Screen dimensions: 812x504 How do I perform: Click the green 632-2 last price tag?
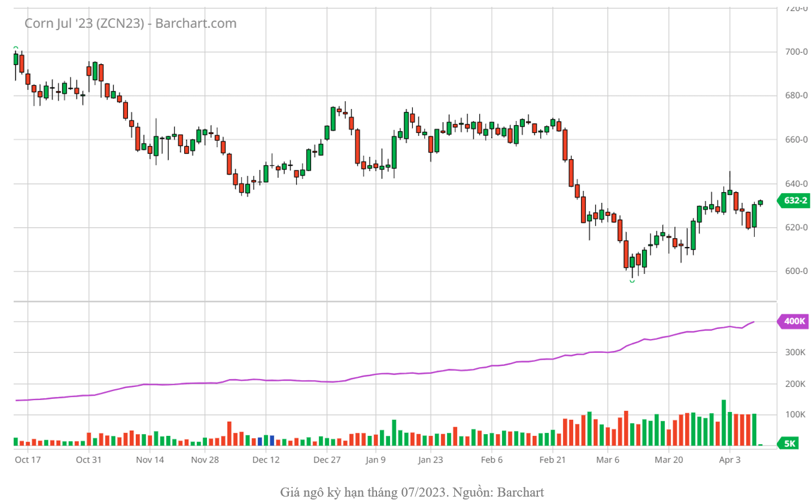point(793,201)
